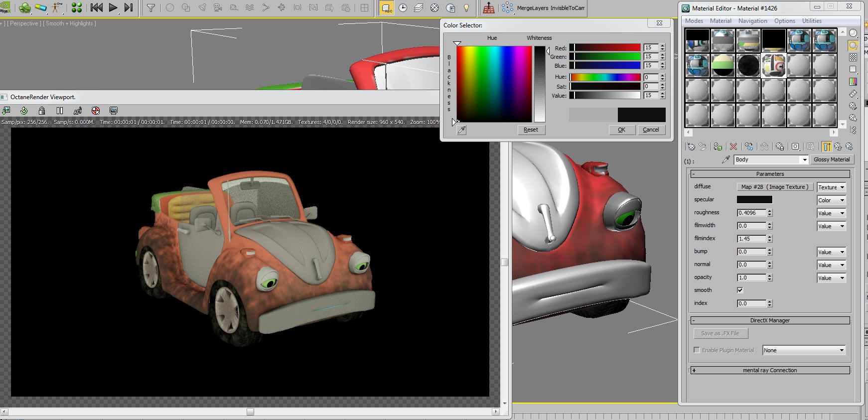Toggle the checkered background icon in Material Editor
Screen dimensions: 868x420
pyautogui.click(x=853, y=57)
